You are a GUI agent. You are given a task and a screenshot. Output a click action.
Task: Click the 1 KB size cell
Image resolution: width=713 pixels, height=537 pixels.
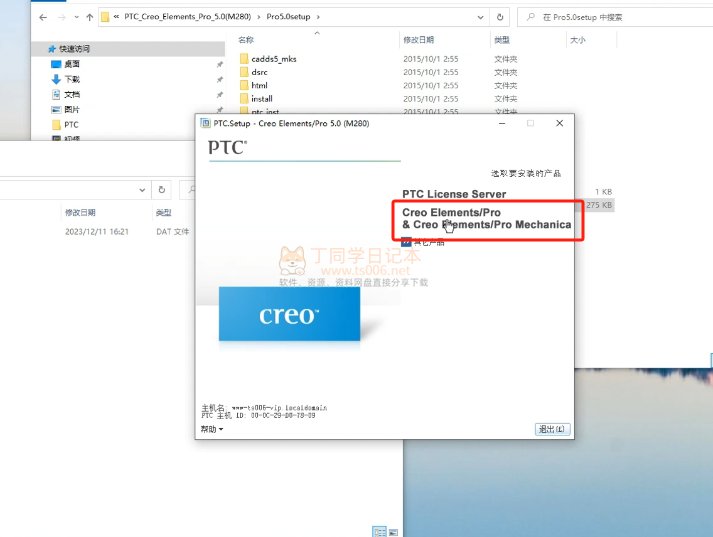point(603,192)
